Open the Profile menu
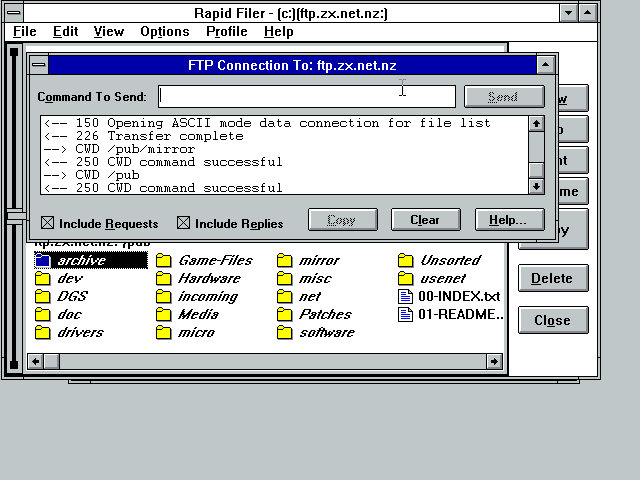This screenshot has height=480, width=640. pos(226,32)
